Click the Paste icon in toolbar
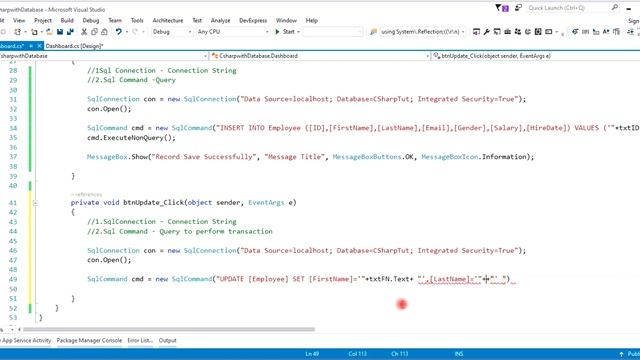Image resolution: width=640 pixels, height=360 pixels. pyautogui.click(x=104, y=31)
